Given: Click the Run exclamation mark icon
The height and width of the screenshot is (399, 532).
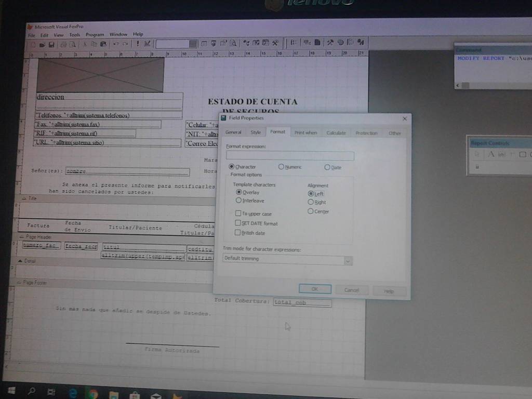Looking at the screenshot, I should tap(138, 44).
